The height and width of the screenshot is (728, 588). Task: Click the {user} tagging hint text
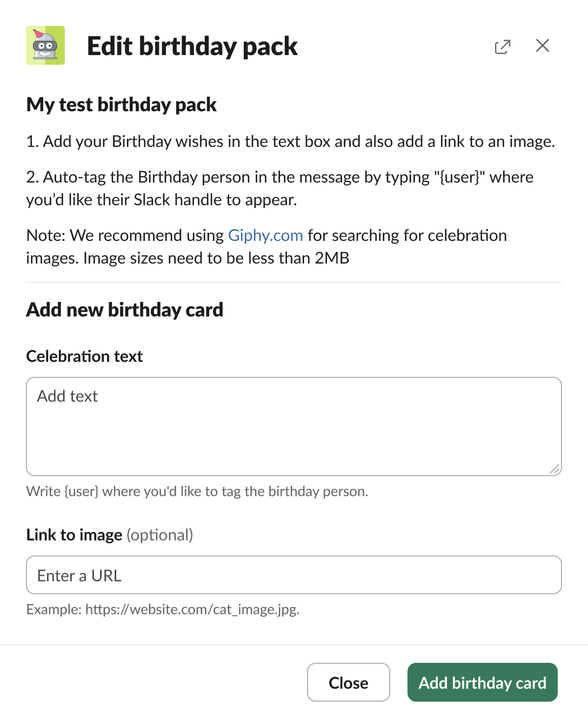click(x=197, y=491)
